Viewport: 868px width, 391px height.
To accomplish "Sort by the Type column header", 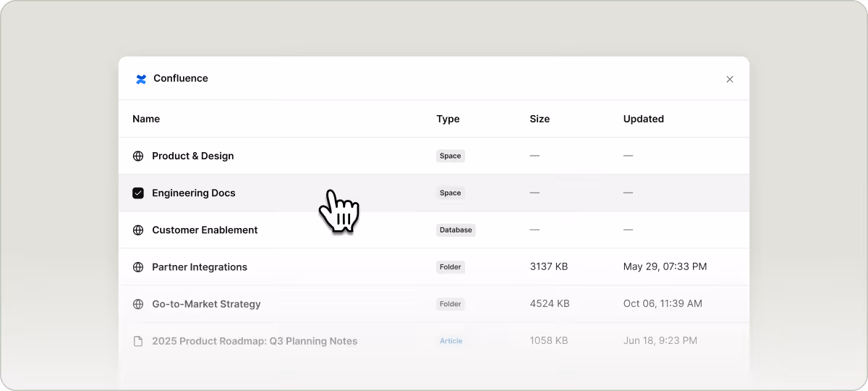I will tap(448, 119).
